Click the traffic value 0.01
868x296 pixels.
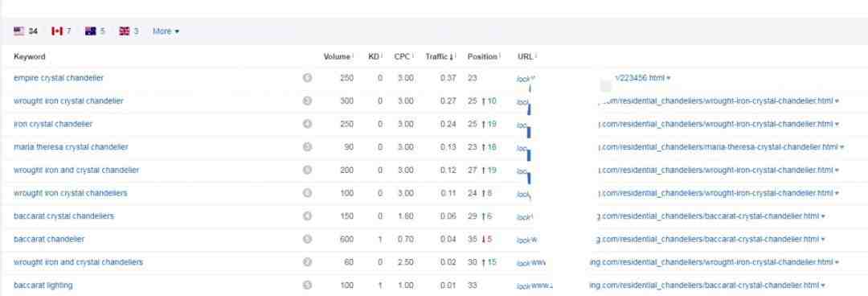448,286
